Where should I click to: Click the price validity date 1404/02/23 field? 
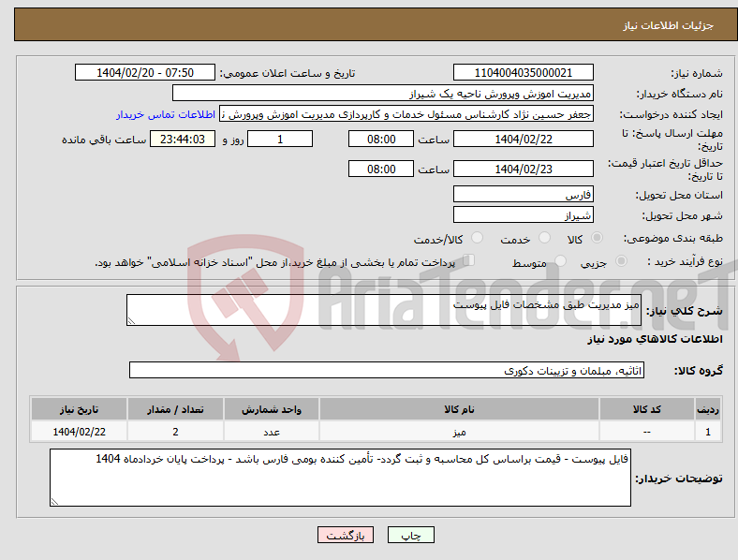(x=523, y=169)
